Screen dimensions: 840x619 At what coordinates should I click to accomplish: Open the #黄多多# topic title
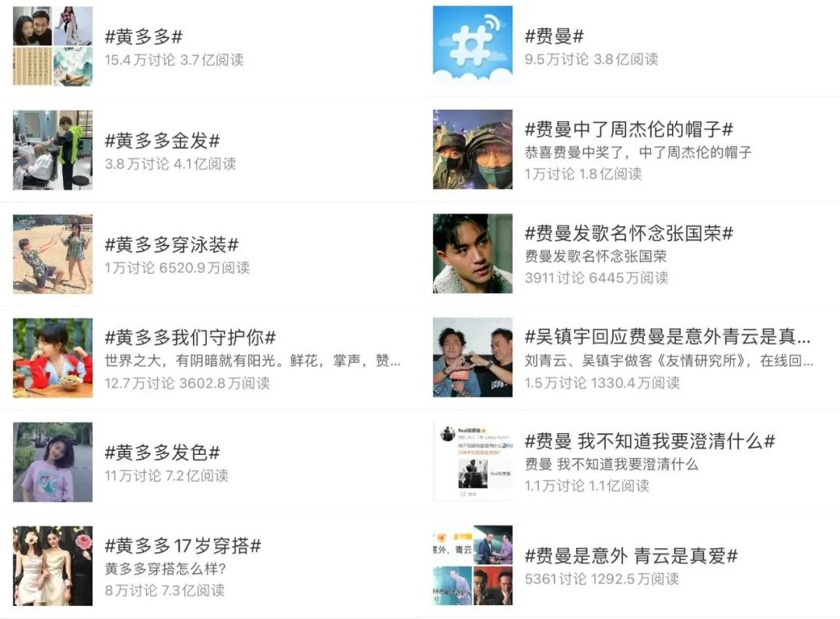[x=144, y=37]
